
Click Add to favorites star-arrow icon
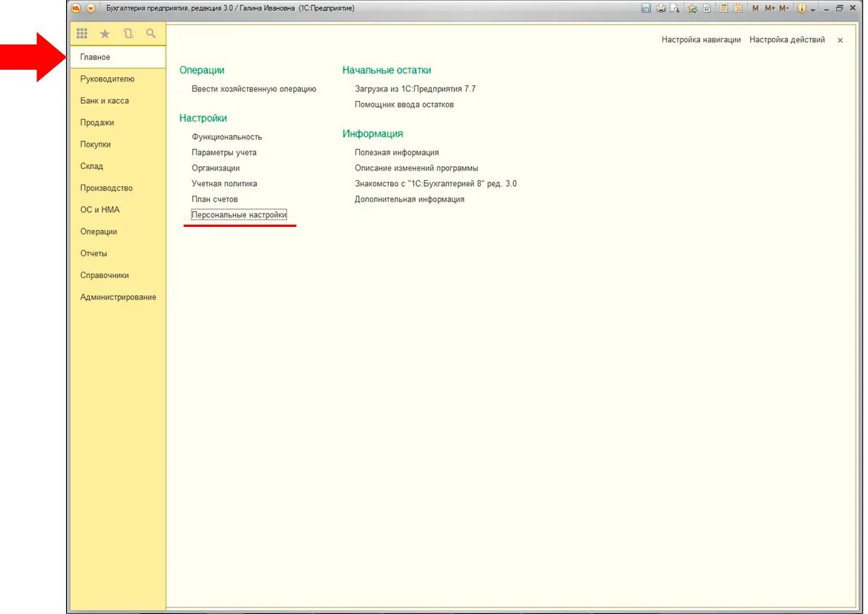pyautogui.click(x=692, y=8)
